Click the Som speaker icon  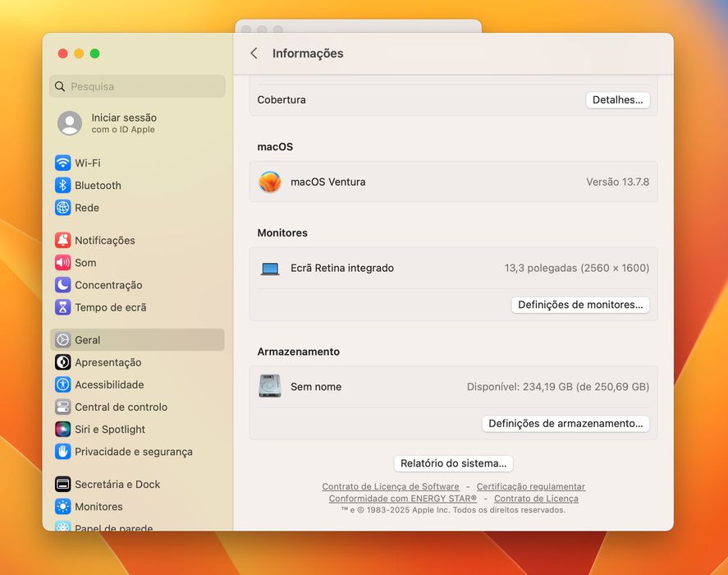coord(62,262)
